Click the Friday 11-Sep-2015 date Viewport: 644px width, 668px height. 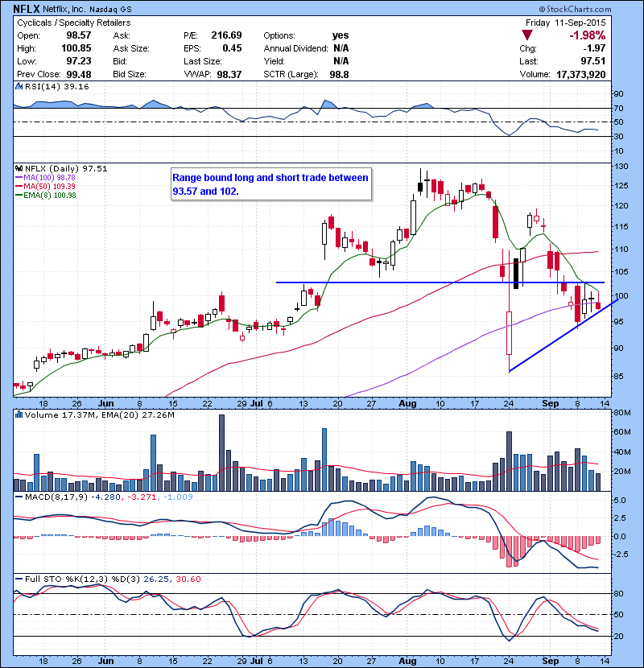[x=566, y=23]
